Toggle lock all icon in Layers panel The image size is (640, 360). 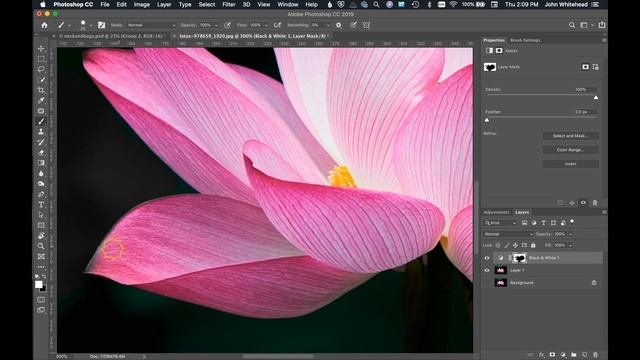(x=533, y=245)
